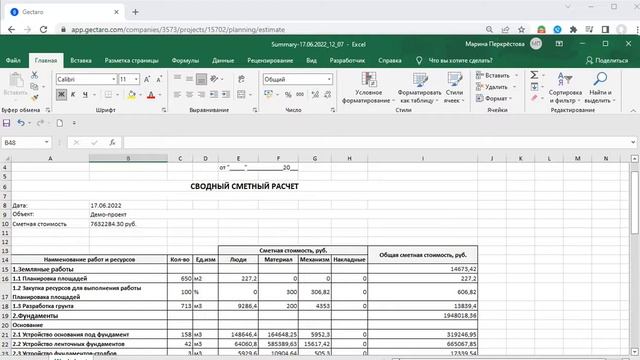Open the Orientation text rotation tool
The height and width of the screenshot is (360, 640).
coord(214,79)
